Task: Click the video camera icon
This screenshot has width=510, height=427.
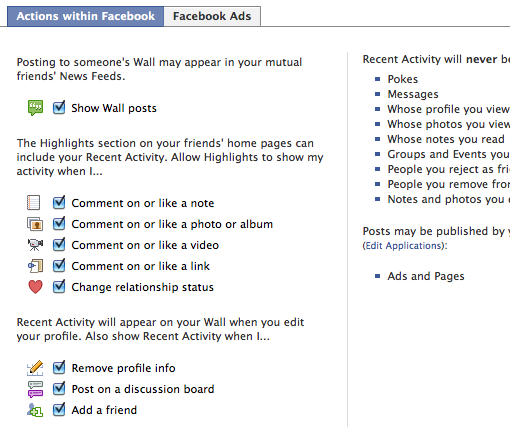Action: tap(35, 245)
